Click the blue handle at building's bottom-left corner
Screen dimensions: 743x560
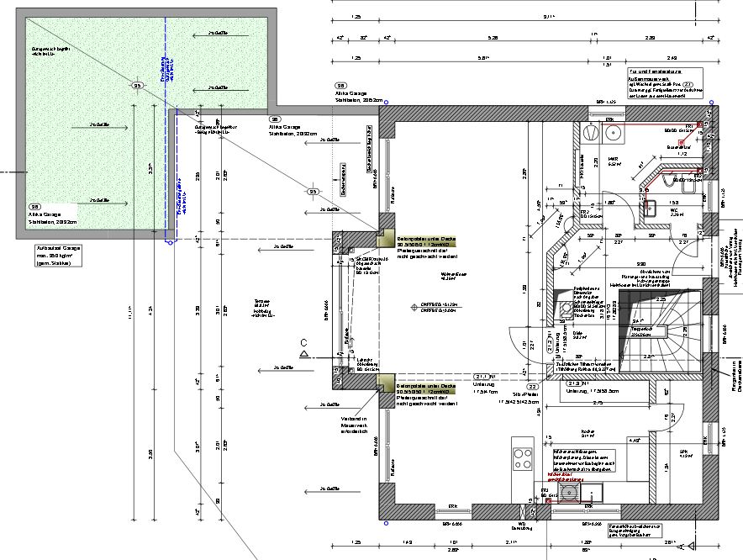pyautogui.click(x=386, y=524)
